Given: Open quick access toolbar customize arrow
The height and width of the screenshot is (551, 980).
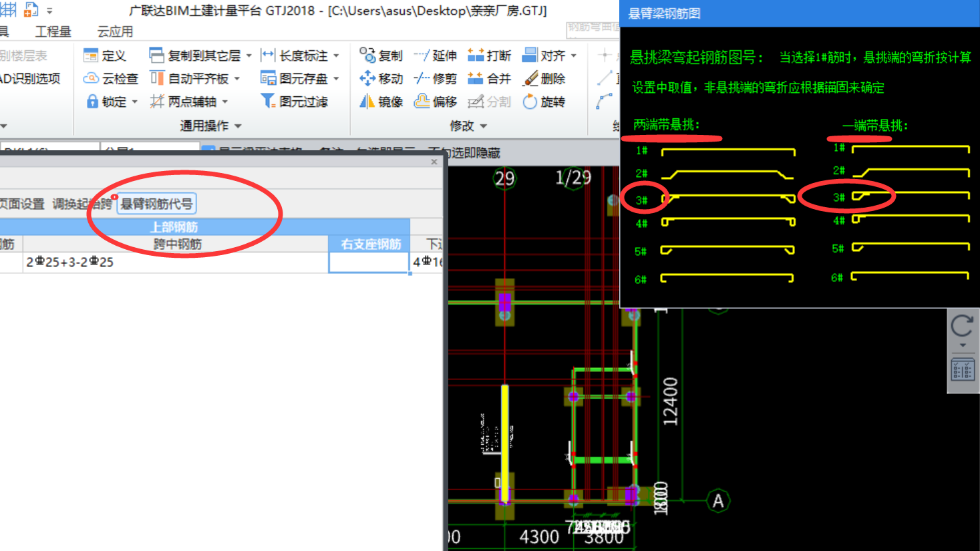Looking at the screenshot, I should coord(49,11).
